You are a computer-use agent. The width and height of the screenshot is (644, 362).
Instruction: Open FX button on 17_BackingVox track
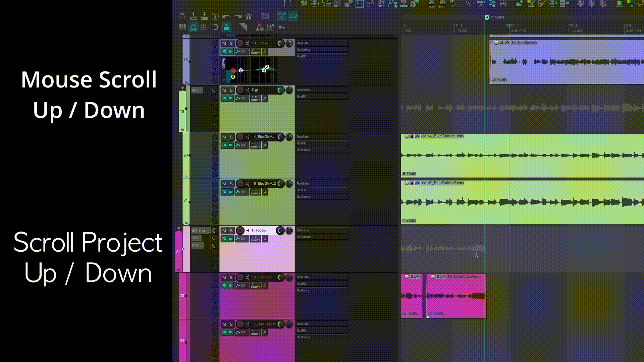[224, 332]
